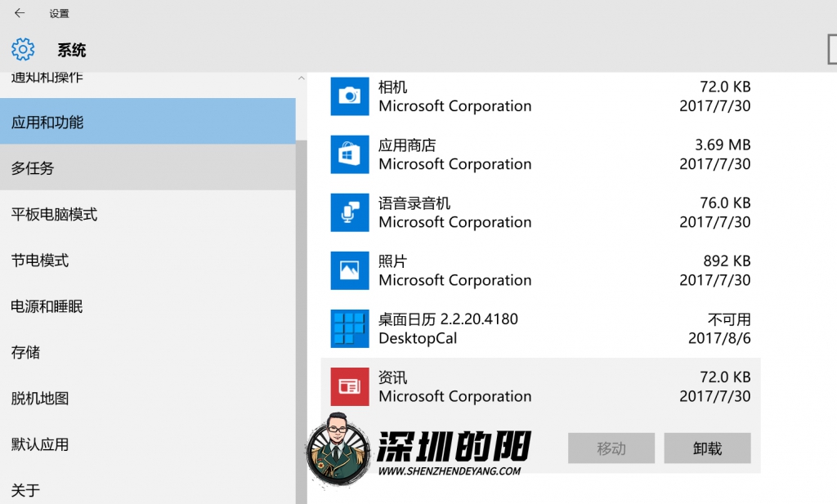Select the Voice Recorder (语音录音机) icon
Viewport: 837px width, 504px height.
point(350,213)
